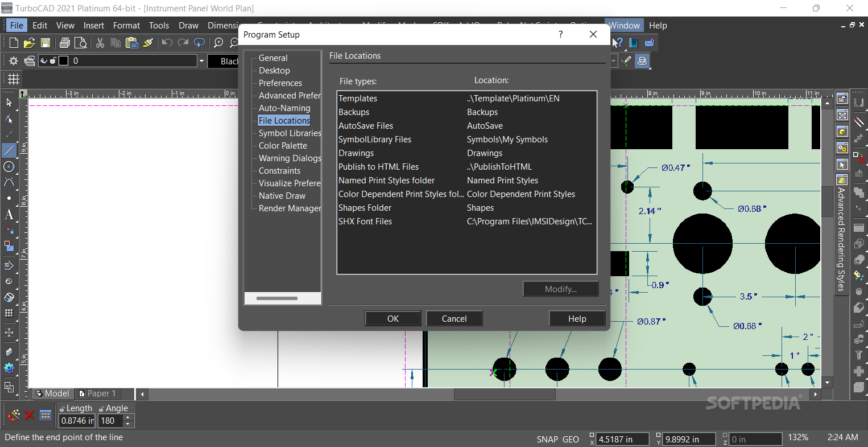Select Templates row in file types list
The width and height of the screenshot is (868, 447).
[x=466, y=99]
